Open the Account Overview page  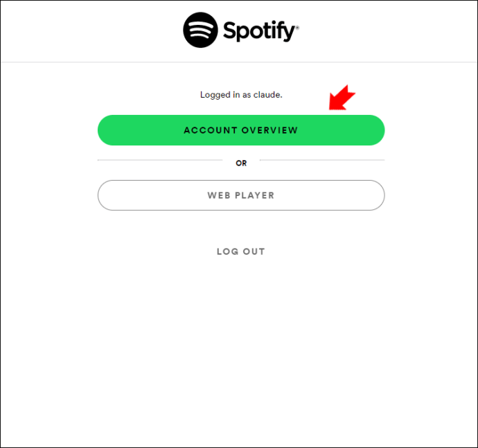[241, 130]
